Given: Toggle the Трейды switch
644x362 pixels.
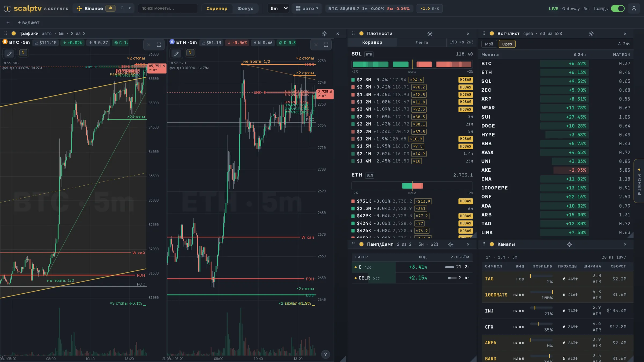Looking at the screenshot, I should pyautogui.click(x=618, y=9).
